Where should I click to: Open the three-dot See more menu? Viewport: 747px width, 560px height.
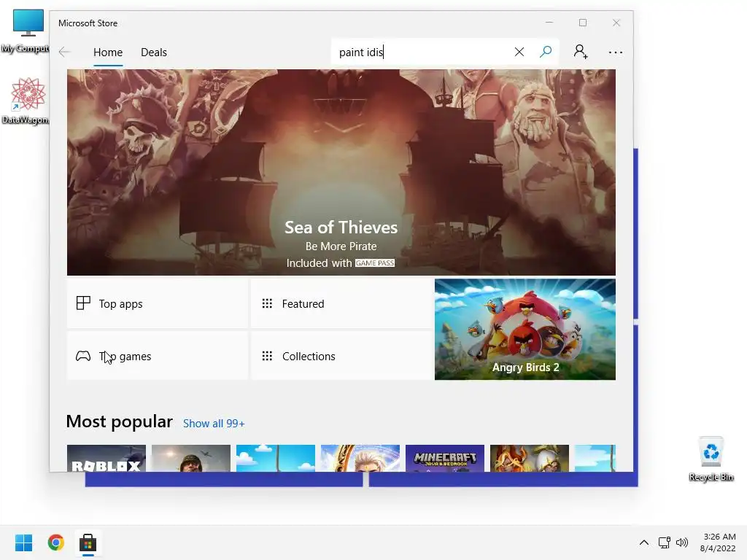pos(616,52)
